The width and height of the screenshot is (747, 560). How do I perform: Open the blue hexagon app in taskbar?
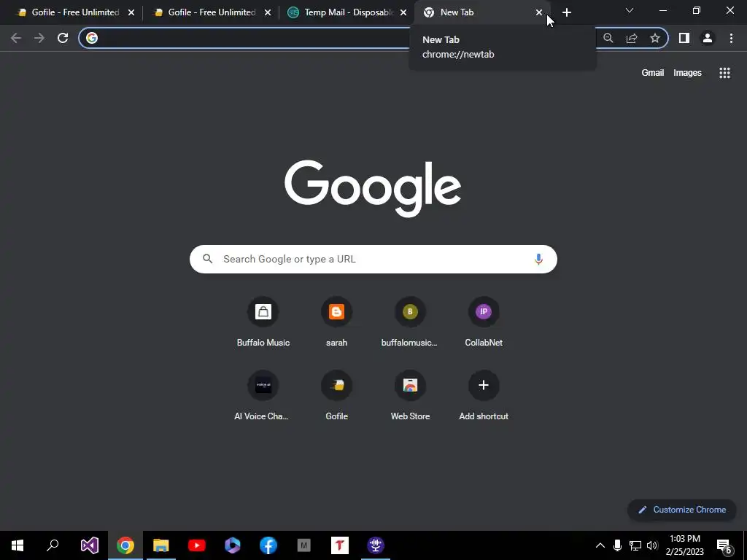233,545
